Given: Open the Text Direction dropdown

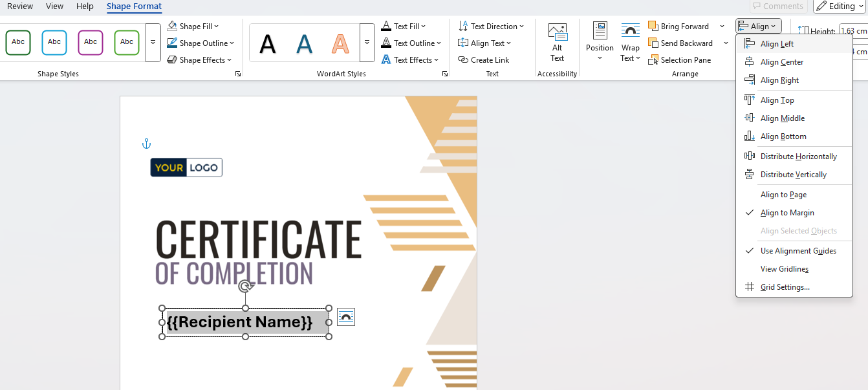Looking at the screenshot, I should 491,27.
